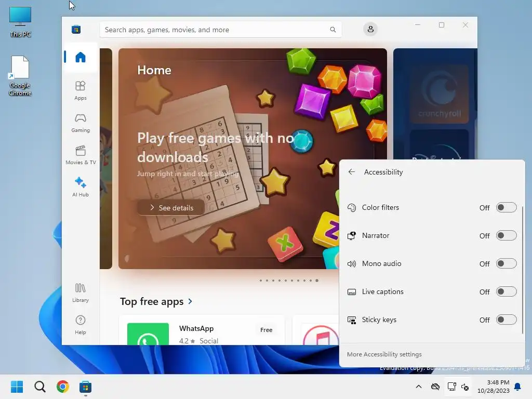Toggle Color filters switch on
The image size is (532, 399).
tap(506, 207)
